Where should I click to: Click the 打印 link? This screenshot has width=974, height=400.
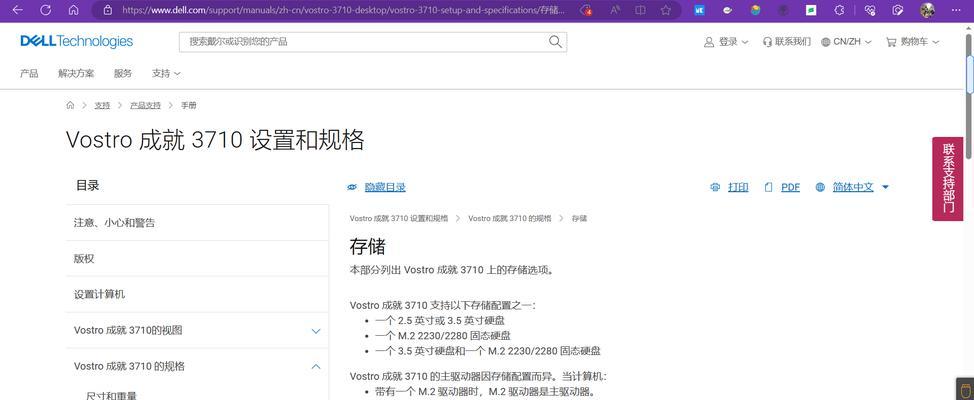(738, 187)
